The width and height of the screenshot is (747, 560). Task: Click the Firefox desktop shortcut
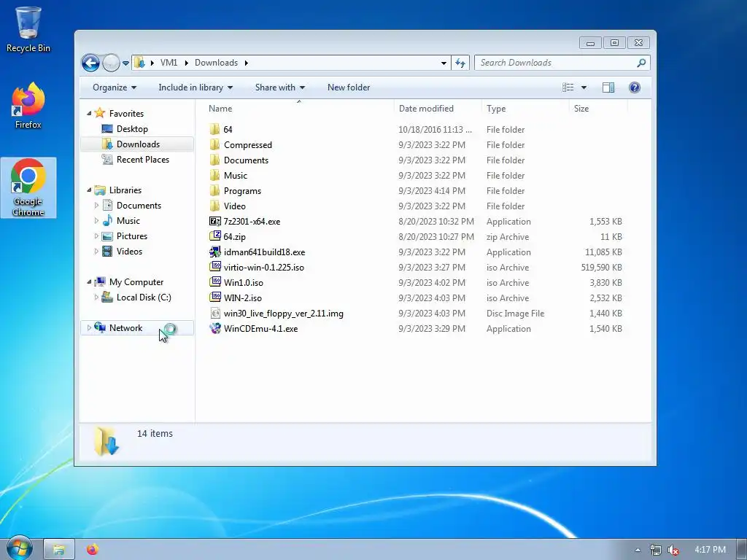click(x=28, y=106)
